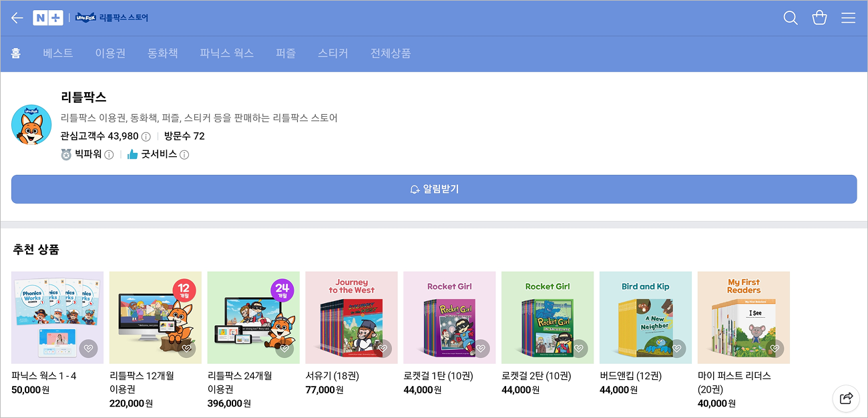868x418 pixels.
Task: Open the Phonics Works product thumbnail
Action: (x=57, y=318)
